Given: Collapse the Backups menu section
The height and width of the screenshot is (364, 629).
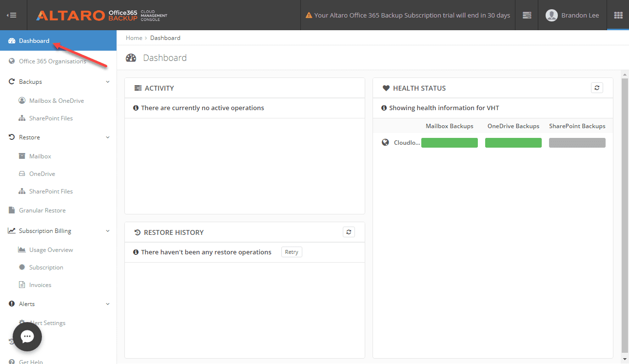Looking at the screenshot, I should [x=108, y=82].
